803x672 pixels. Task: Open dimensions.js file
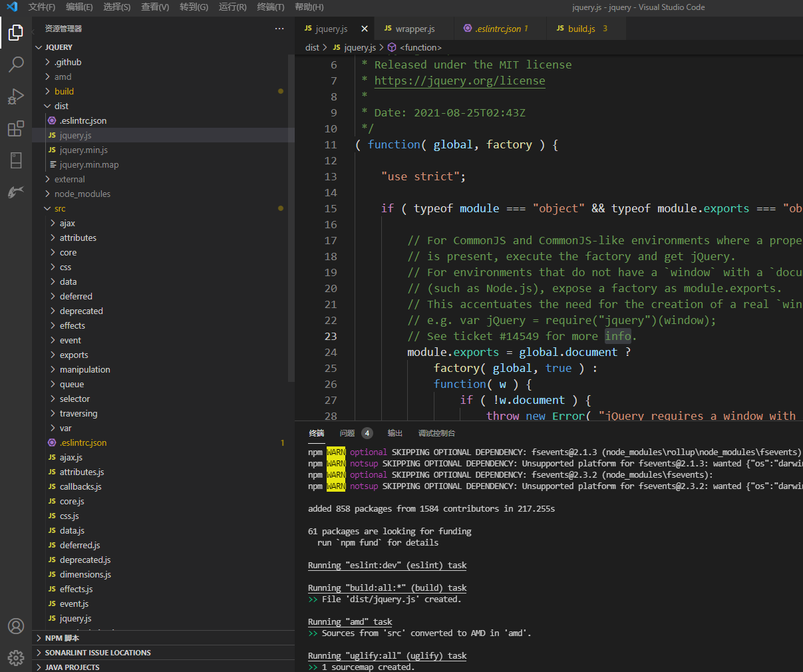coord(163,574)
